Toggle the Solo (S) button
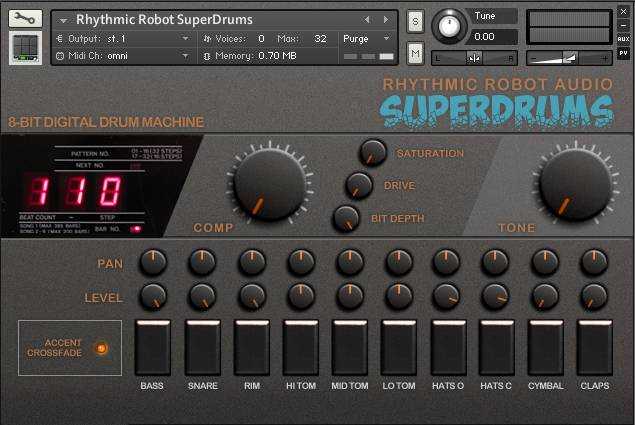 click(415, 20)
